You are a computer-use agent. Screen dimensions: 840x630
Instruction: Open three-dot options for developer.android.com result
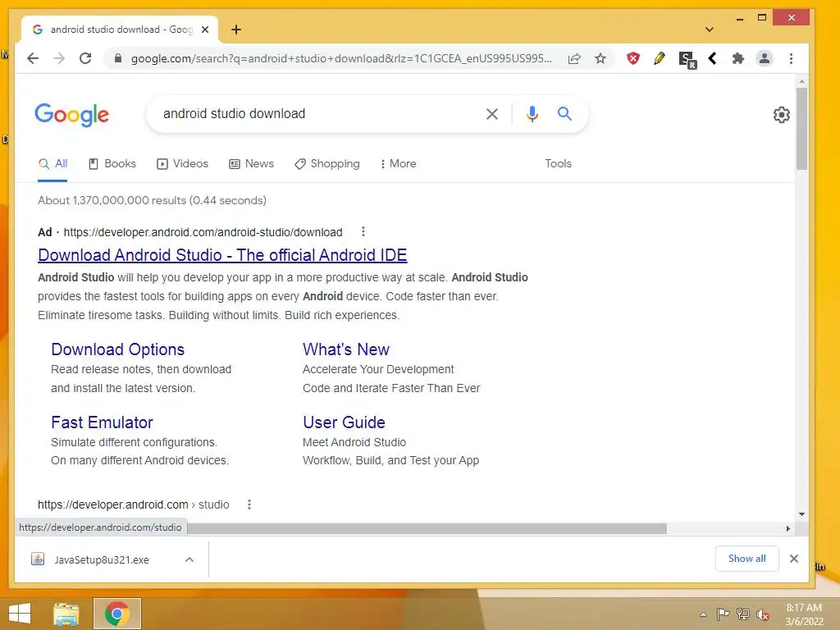coord(249,504)
